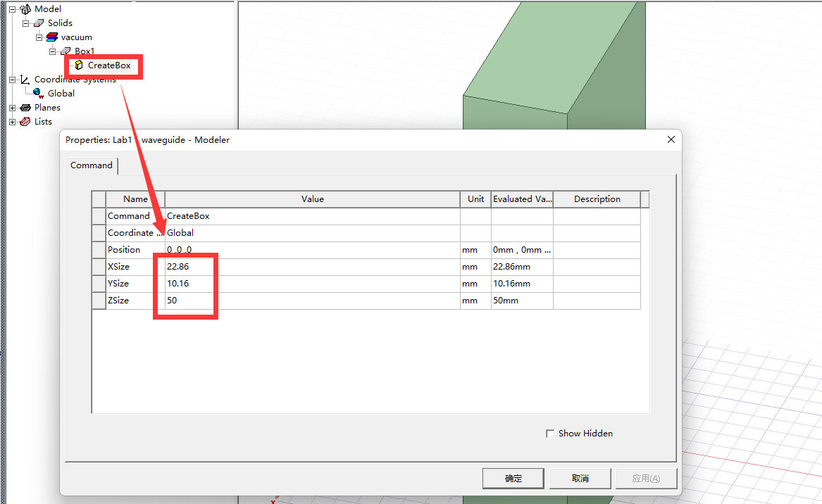The height and width of the screenshot is (504, 822).
Task: Click the Name column header
Action: click(135, 199)
